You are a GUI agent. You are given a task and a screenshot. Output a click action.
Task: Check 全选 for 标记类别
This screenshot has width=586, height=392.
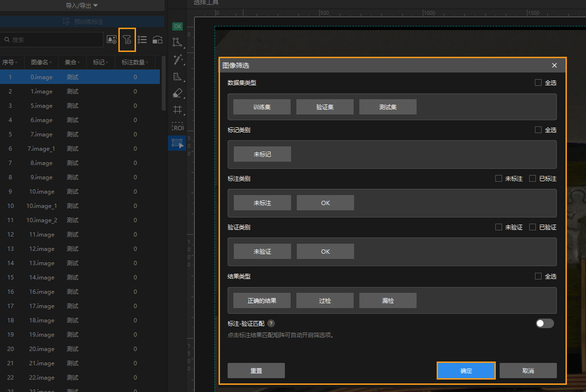pos(538,130)
